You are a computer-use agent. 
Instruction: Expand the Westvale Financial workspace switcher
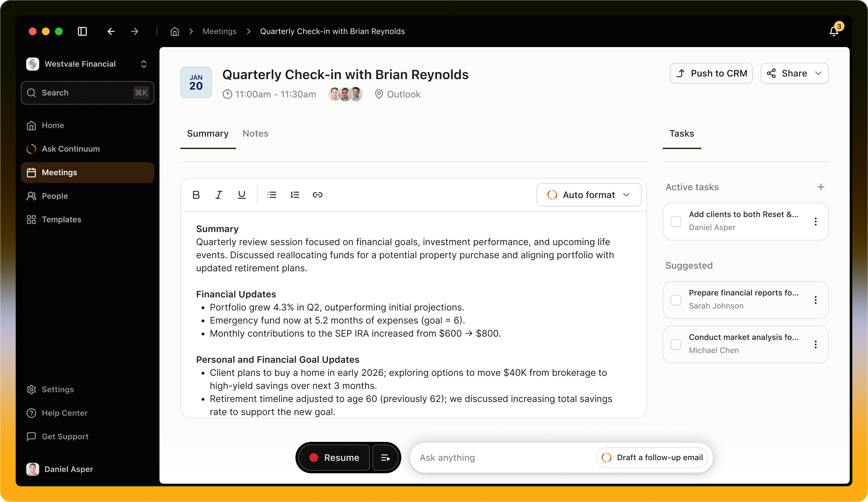[x=144, y=64]
